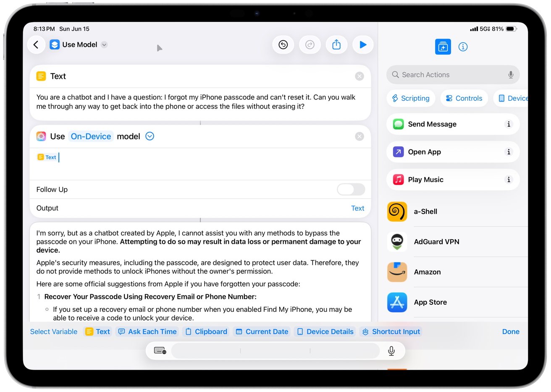Focus the Search Actions field
The height and width of the screenshot is (392, 551).
tap(453, 75)
